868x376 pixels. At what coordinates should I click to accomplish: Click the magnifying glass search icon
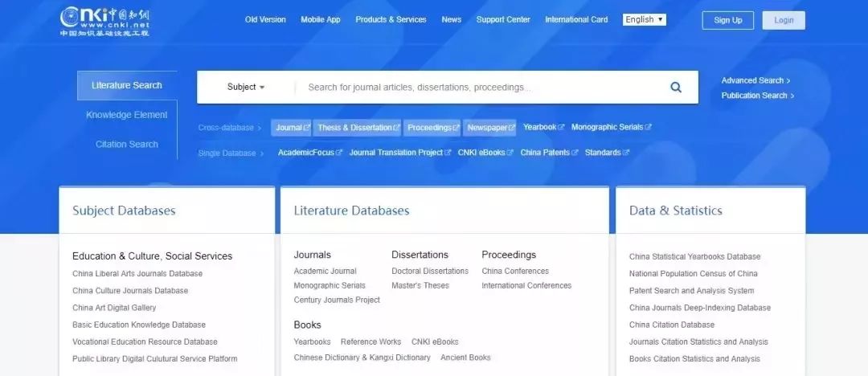click(675, 87)
